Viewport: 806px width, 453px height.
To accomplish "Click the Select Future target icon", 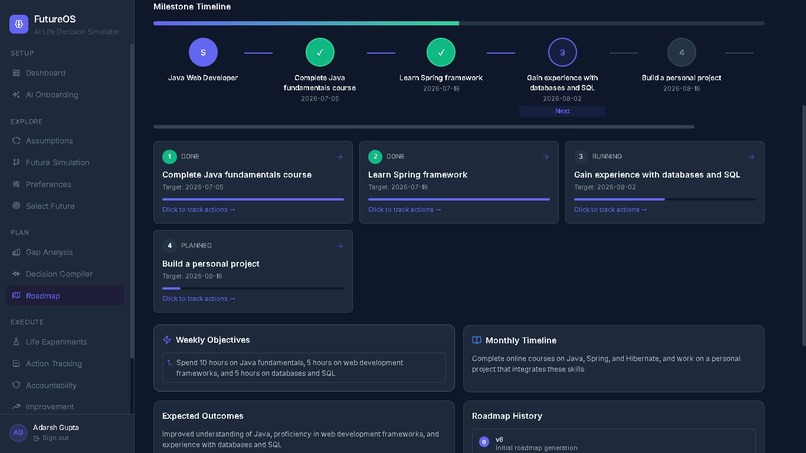I will (16, 206).
